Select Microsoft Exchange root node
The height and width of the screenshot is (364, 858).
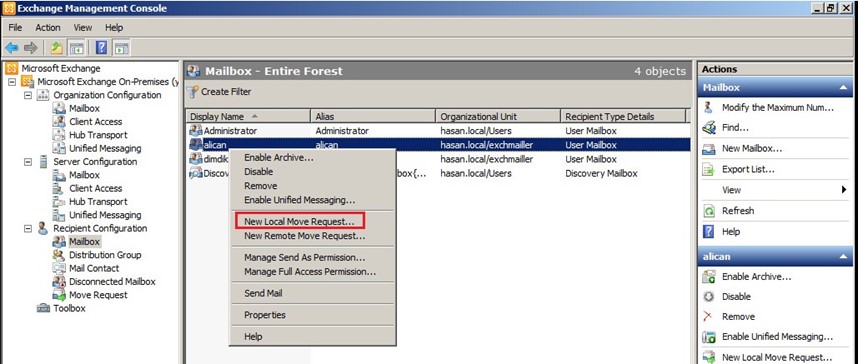[61, 68]
